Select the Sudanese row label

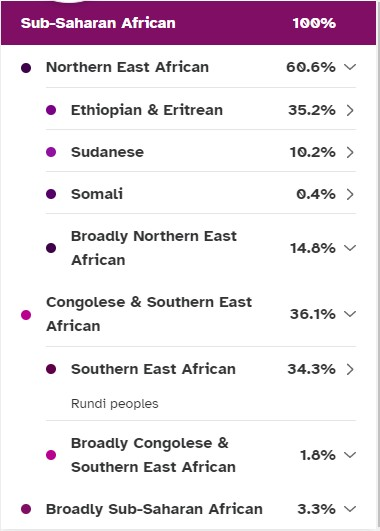(x=107, y=152)
